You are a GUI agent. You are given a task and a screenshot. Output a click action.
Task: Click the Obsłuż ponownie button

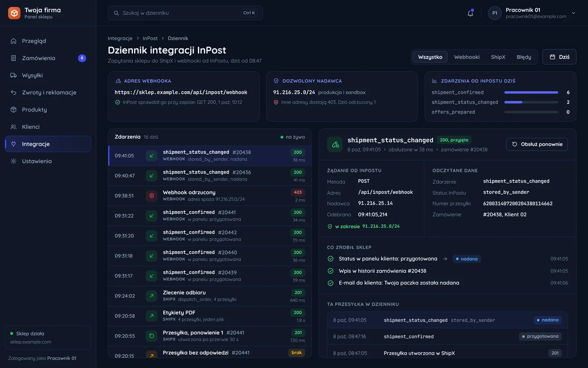pyautogui.click(x=537, y=144)
